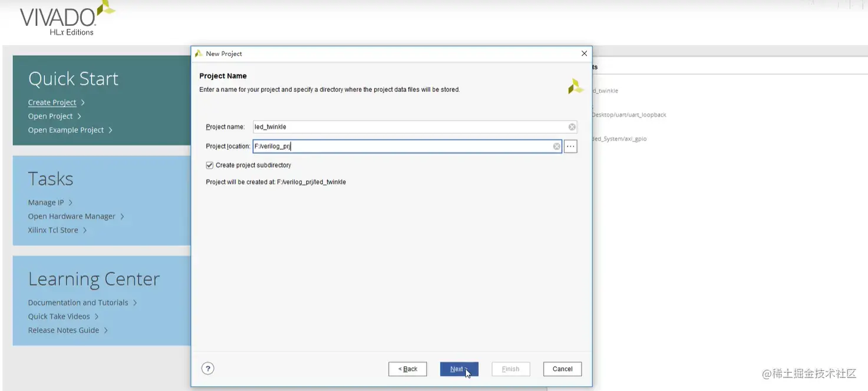Image resolution: width=868 pixels, height=391 pixels.
Task: Open Release Notes Guide link
Action: [x=64, y=330]
